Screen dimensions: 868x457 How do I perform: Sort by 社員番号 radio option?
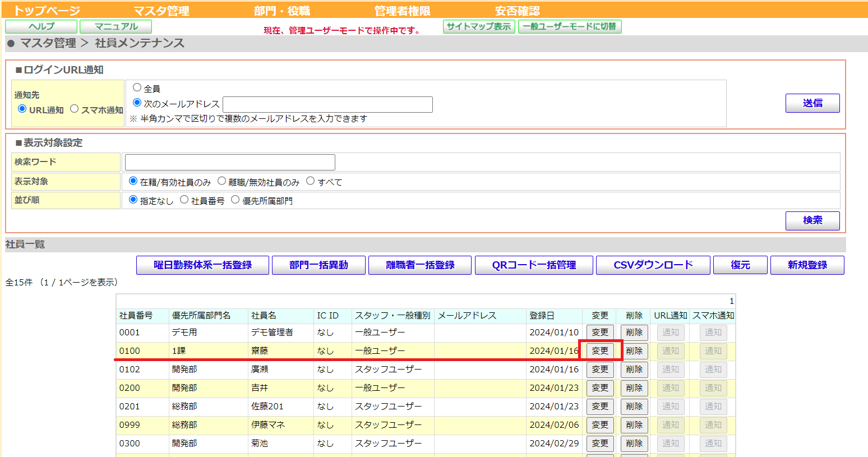click(x=184, y=200)
